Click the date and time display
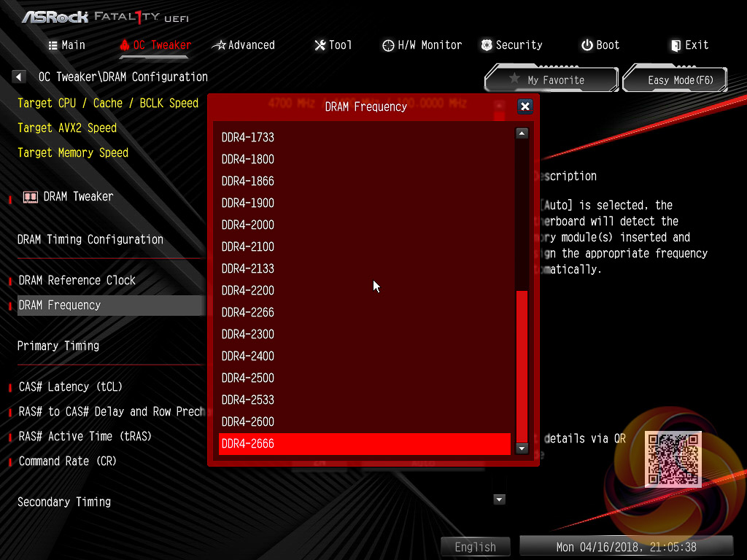Image resolution: width=747 pixels, height=560 pixels. (626, 547)
